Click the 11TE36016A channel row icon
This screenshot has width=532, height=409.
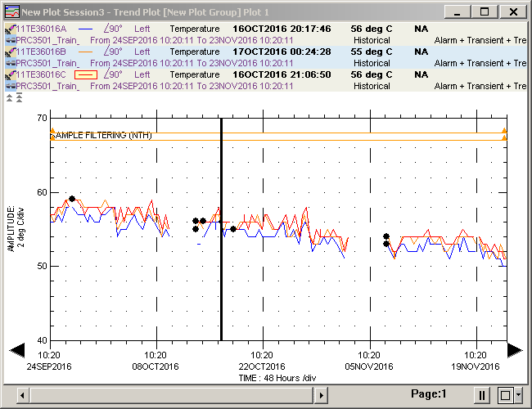coord(10,29)
